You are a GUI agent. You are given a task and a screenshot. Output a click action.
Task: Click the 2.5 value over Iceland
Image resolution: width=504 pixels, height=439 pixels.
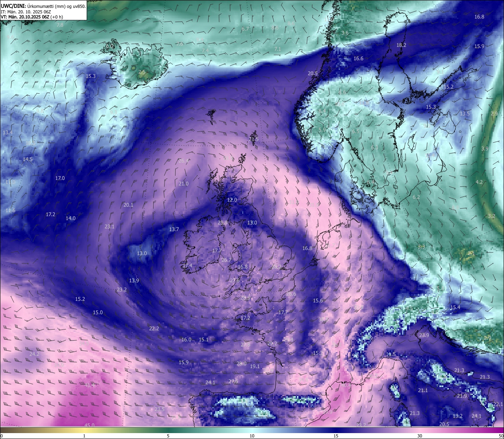[142, 72]
